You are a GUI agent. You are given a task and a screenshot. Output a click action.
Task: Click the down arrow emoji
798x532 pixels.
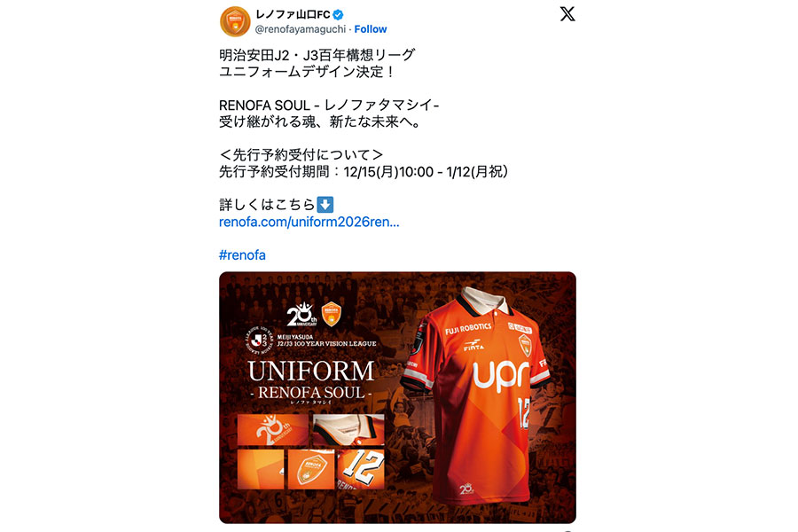pos(325,205)
